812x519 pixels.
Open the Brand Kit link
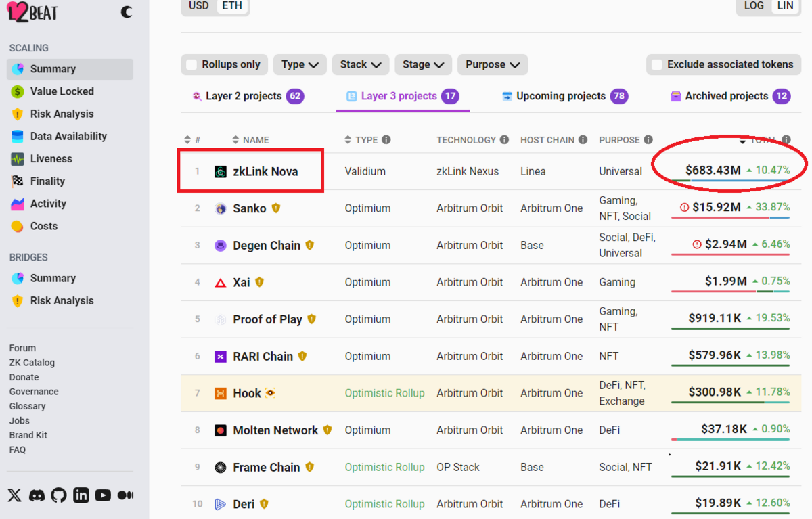pos(28,435)
